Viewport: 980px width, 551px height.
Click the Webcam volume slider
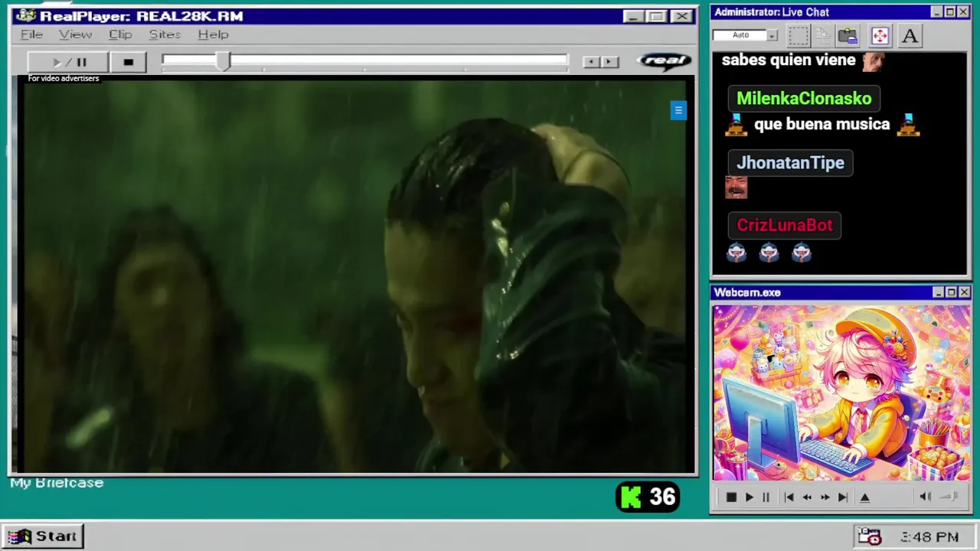(x=949, y=497)
